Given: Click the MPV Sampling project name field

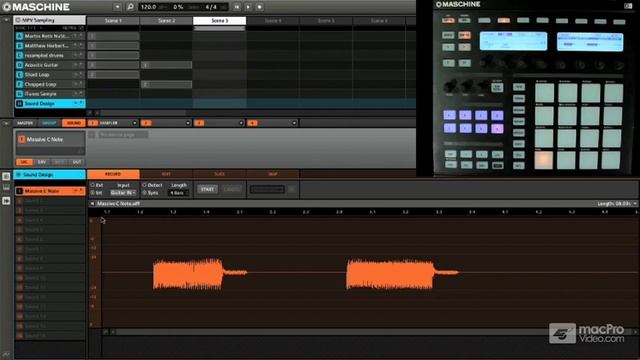Looking at the screenshot, I should pos(50,20).
